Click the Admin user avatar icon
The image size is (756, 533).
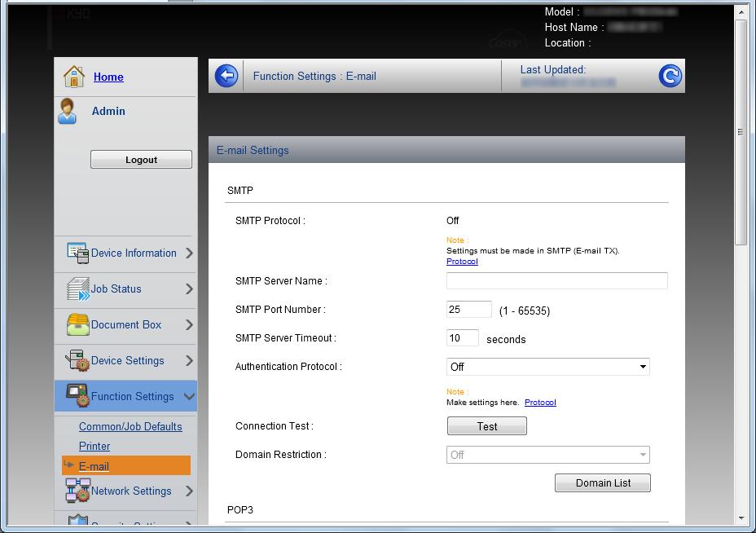coord(67,111)
